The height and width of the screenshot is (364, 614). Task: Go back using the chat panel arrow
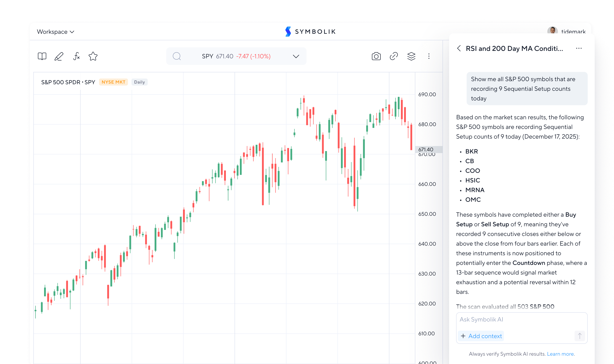pos(459,48)
